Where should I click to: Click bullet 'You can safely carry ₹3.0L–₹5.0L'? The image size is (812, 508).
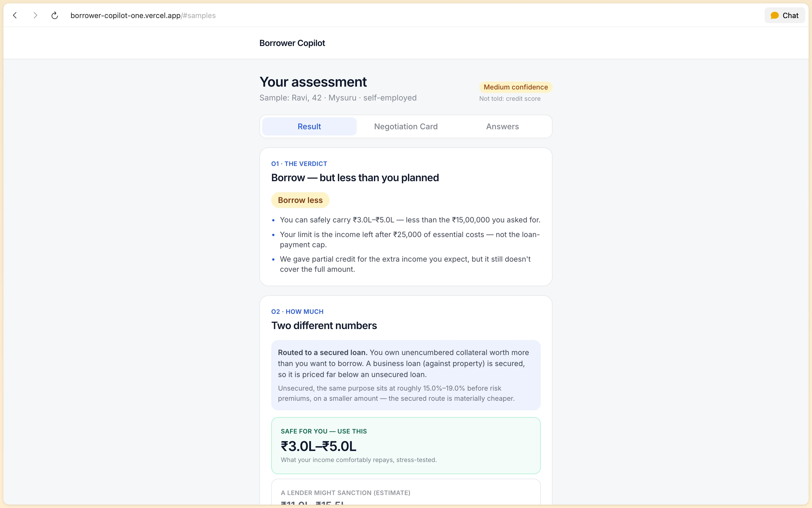[410, 220]
